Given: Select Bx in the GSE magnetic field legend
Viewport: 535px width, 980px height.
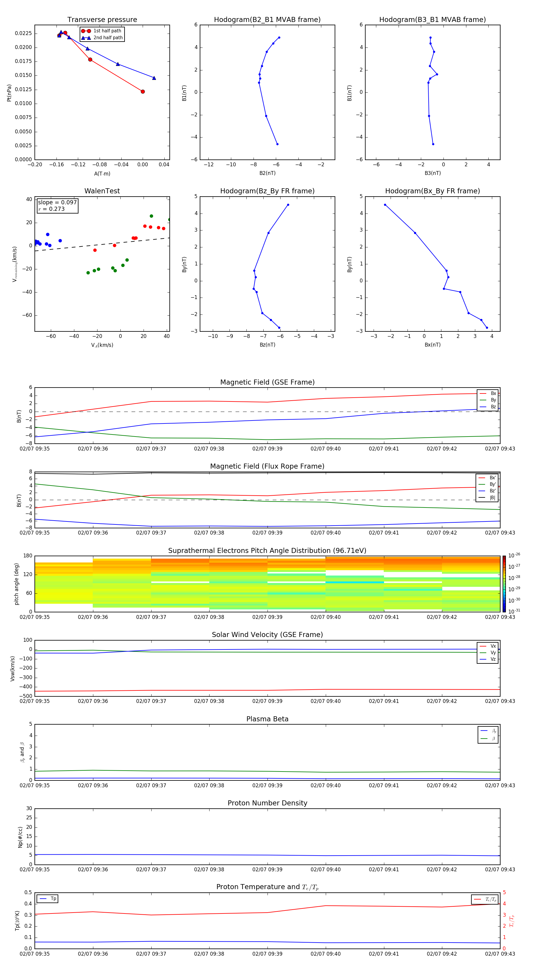Looking at the screenshot, I should point(488,393).
